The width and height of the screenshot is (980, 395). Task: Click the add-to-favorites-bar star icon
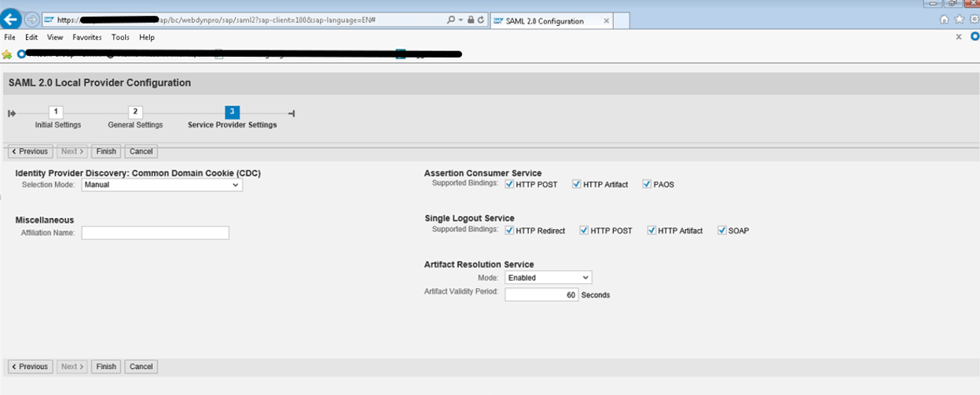(7, 54)
